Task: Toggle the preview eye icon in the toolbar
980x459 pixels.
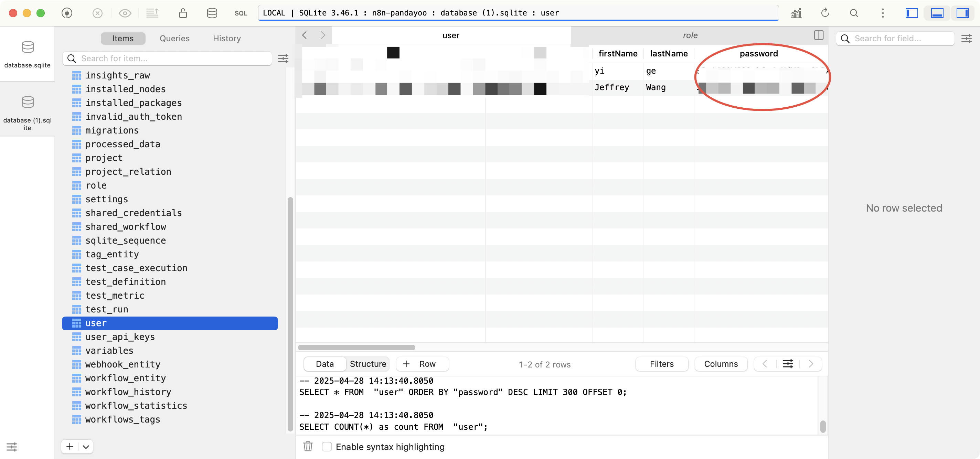Action: click(125, 13)
